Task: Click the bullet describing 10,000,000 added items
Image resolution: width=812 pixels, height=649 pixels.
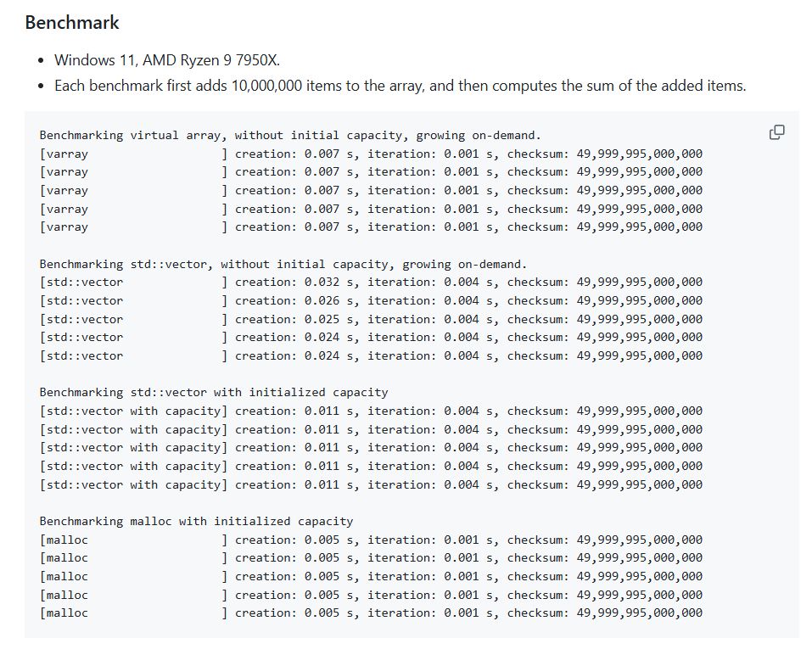Action: (400, 86)
